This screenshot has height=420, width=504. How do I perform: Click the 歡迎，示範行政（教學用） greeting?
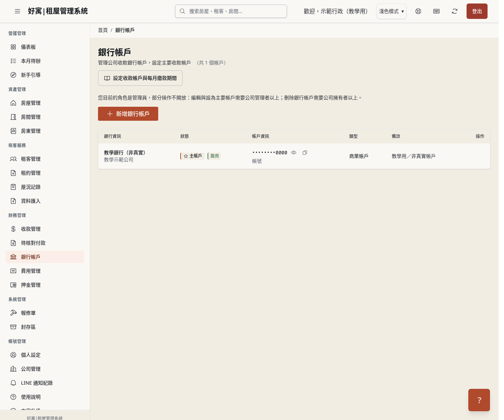pyautogui.click(x=337, y=11)
